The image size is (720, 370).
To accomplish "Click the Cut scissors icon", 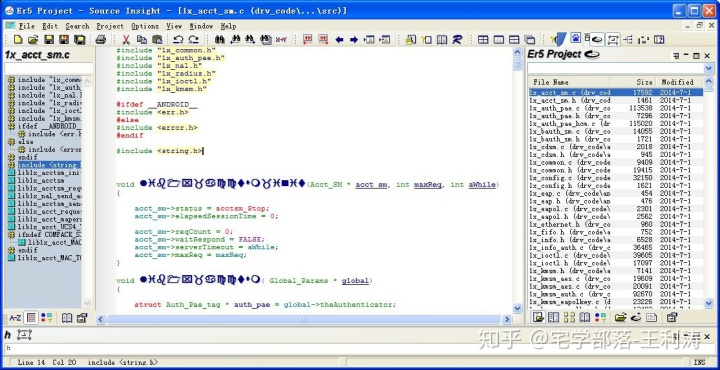I will (x=126, y=39).
